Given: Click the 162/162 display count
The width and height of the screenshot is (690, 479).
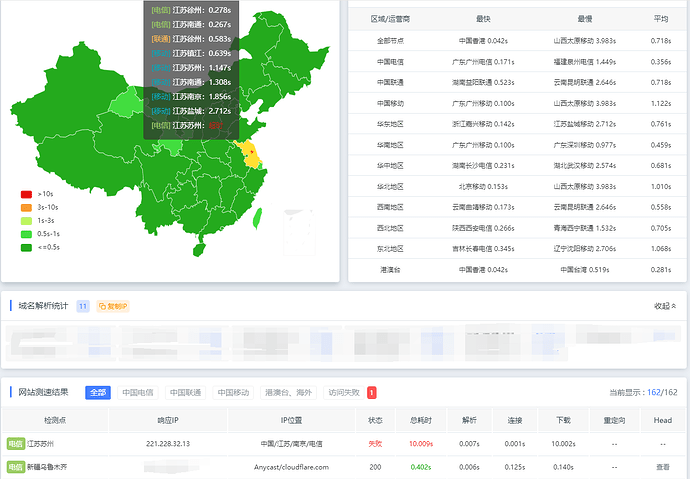Looking at the screenshot, I should [662, 392].
